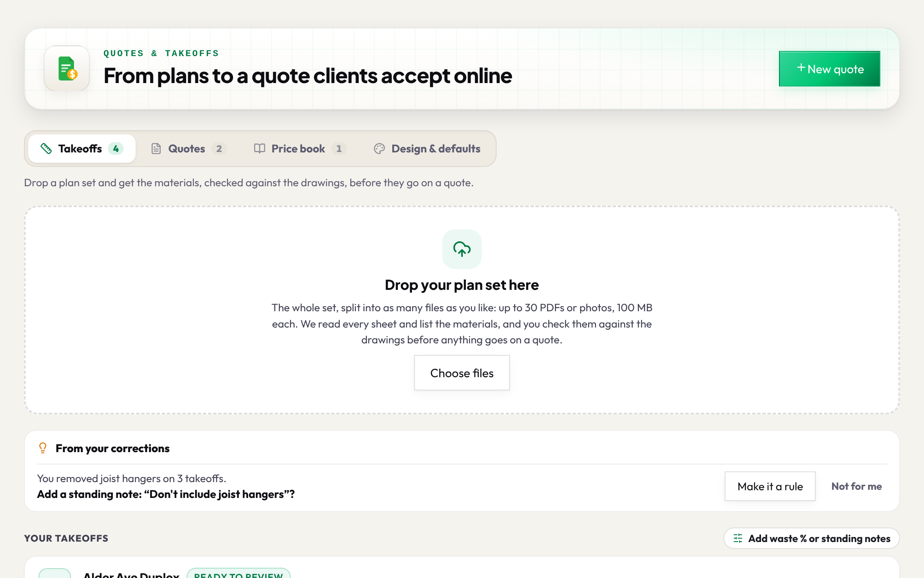Click the sliders icon near standing notes
Viewport: 924px width, 578px height.
[x=738, y=538]
